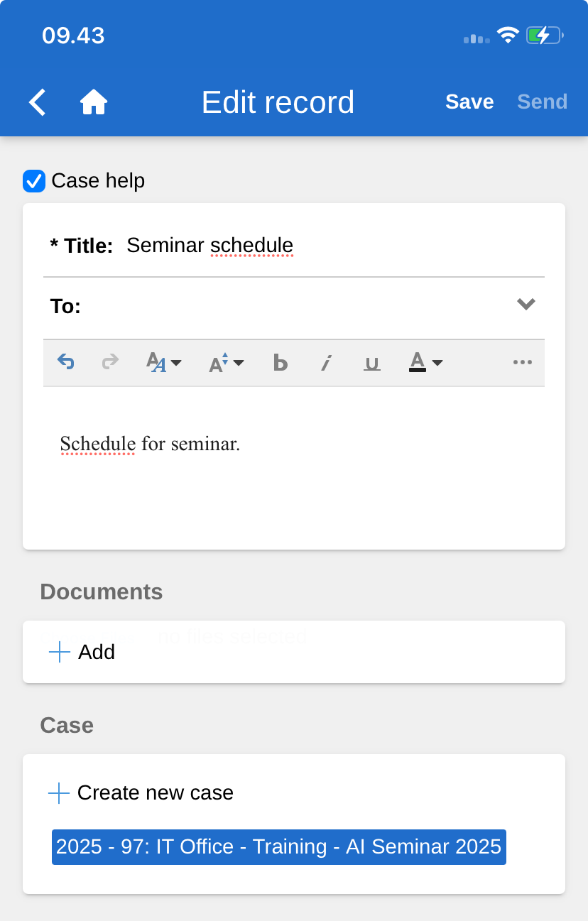588x921 pixels.
Task: Expand the To recipients dropdown
Action: click(526, 305)
